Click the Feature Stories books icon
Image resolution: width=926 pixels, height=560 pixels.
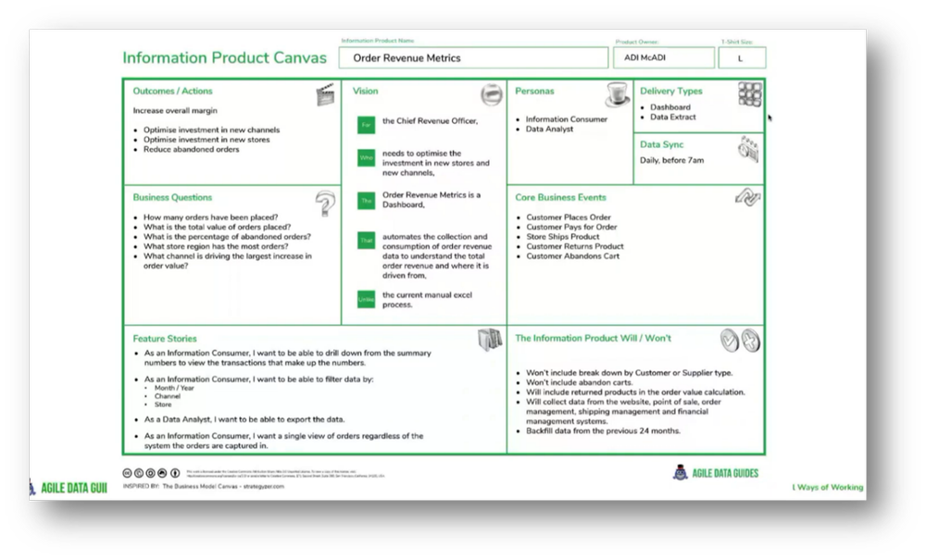(x=490, y=340)
